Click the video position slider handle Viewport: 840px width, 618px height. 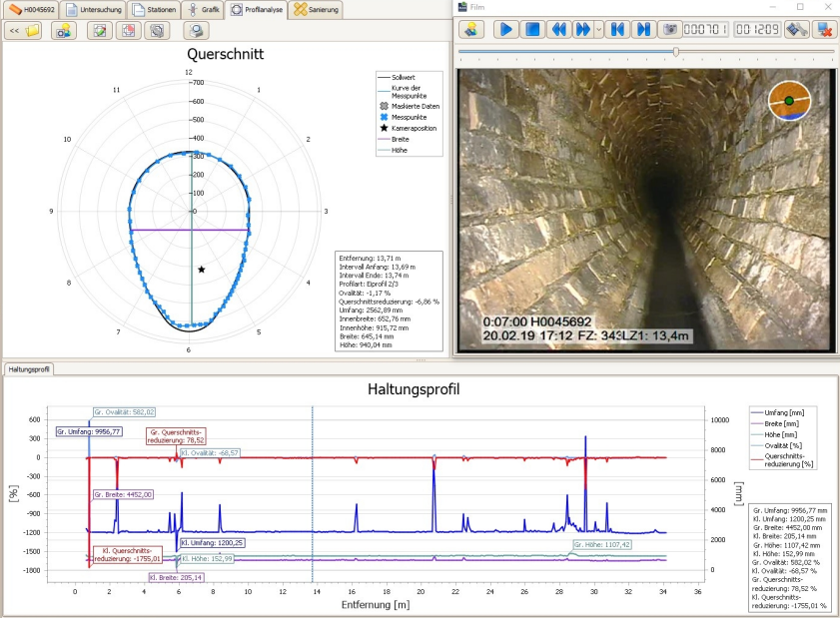tap(676, 51)
